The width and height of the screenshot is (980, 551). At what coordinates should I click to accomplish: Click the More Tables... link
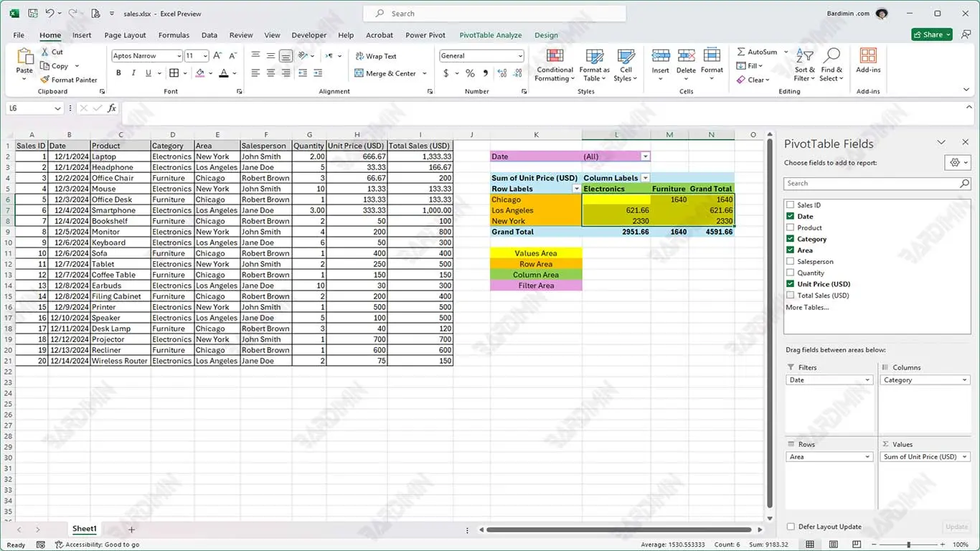coord(807,307)
